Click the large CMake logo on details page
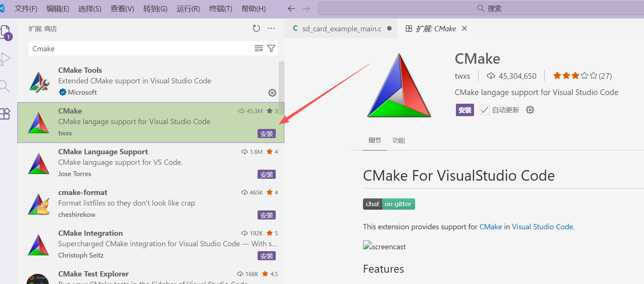 (x=399, y=85)
